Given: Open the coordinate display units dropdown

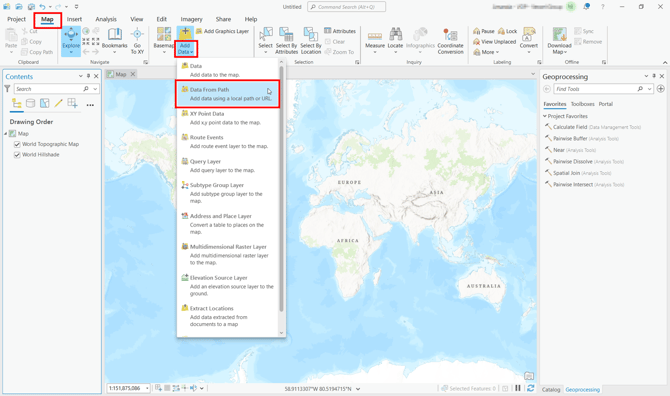Looking at the screenshot, I should [x=358, y=389].
